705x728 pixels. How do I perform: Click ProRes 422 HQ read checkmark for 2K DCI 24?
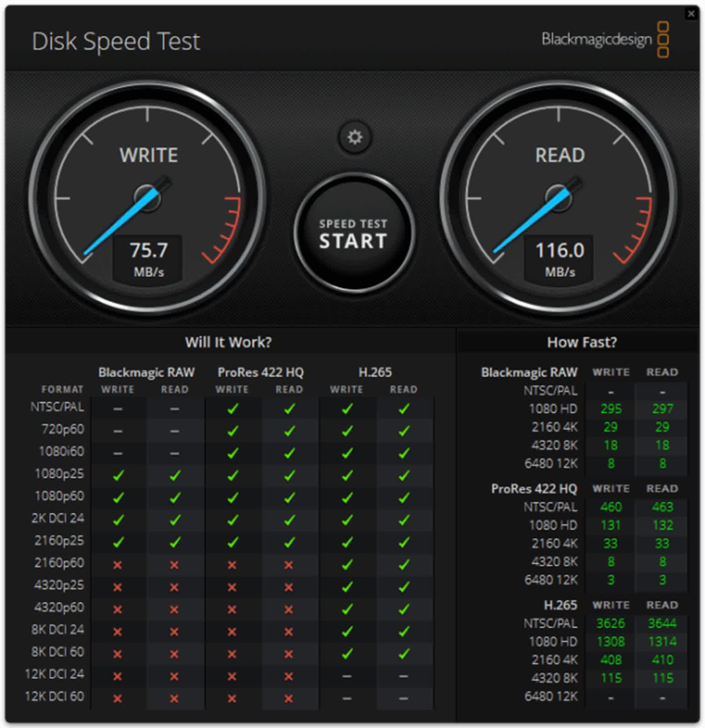pos(289,521)
